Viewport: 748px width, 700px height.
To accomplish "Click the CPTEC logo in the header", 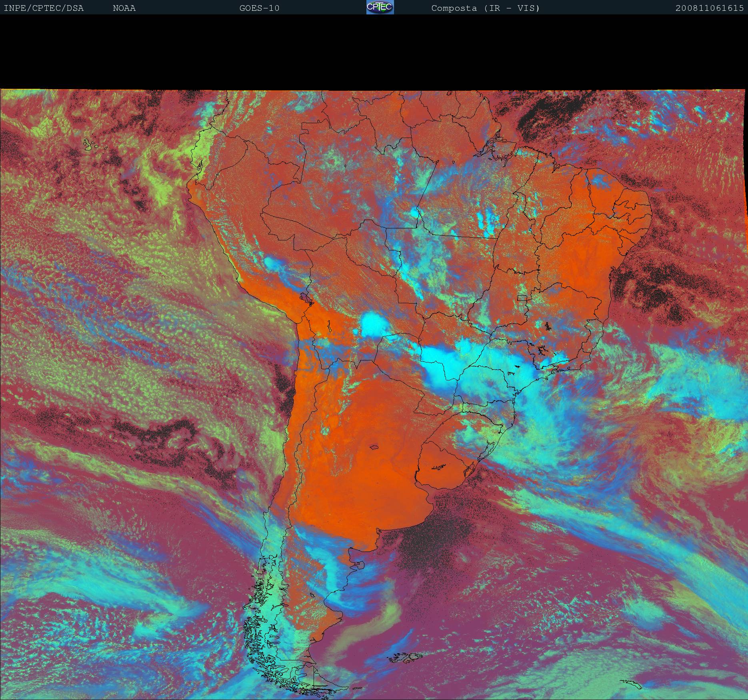I will [380, 8].
